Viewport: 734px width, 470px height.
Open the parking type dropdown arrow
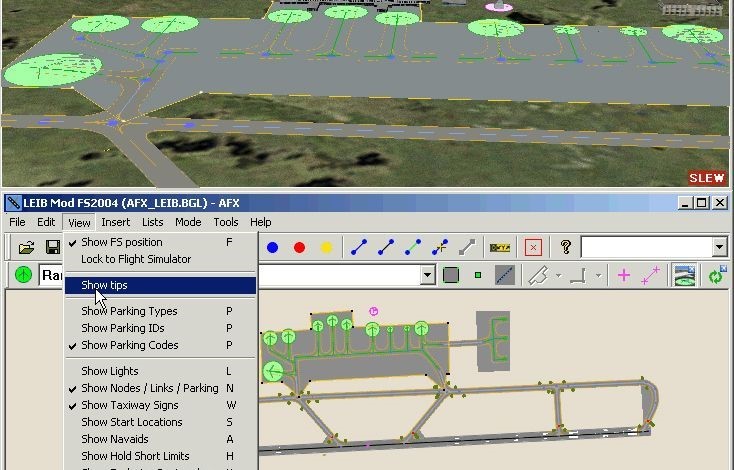[428, 275]
